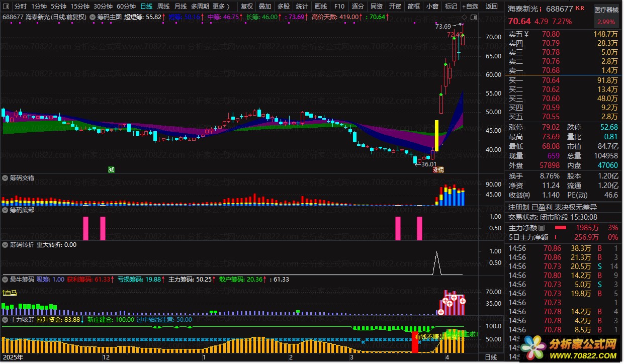
Task: Click the 减 marker below the candlesticks
Action: pos(111,169)
